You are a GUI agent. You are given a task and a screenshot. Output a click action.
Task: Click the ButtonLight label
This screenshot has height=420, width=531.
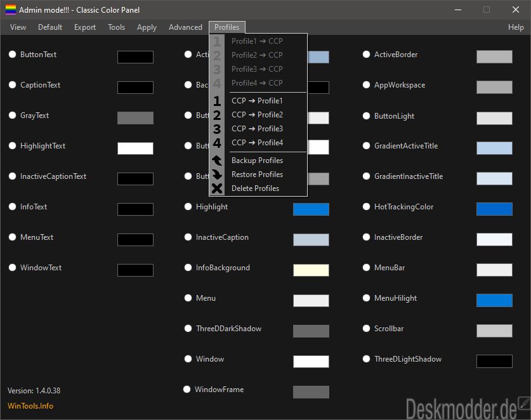(x=394, y=116)
